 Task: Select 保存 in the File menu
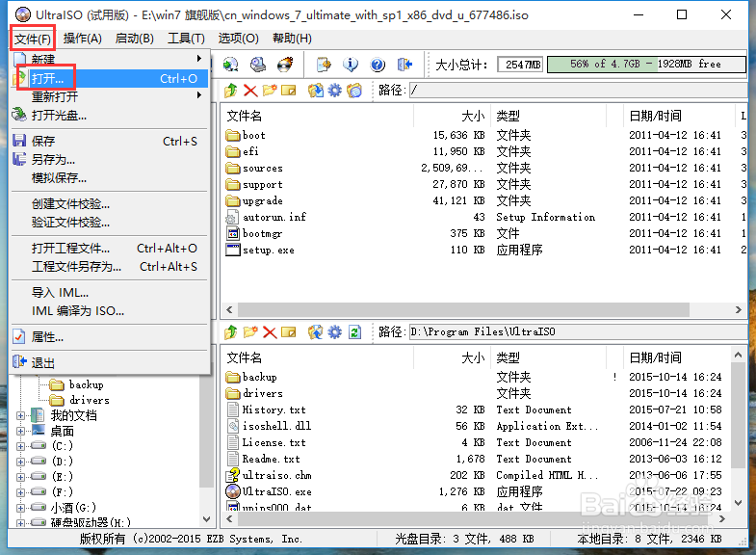(x=110, y=142)
